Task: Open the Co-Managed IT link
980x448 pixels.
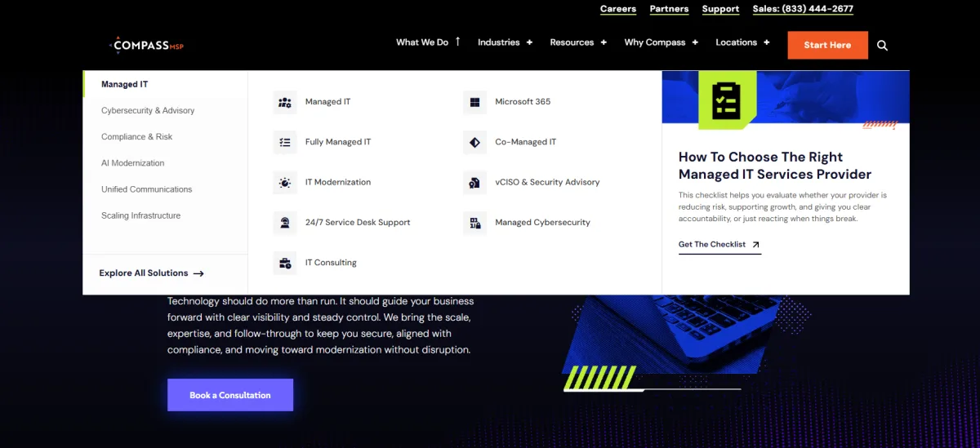Action: [526, 142]
